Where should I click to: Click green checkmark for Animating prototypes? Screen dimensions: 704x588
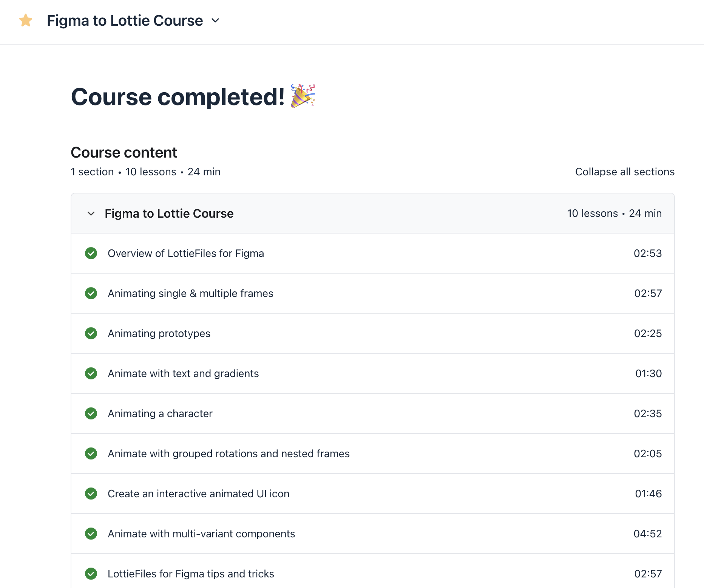pos(91,333)
